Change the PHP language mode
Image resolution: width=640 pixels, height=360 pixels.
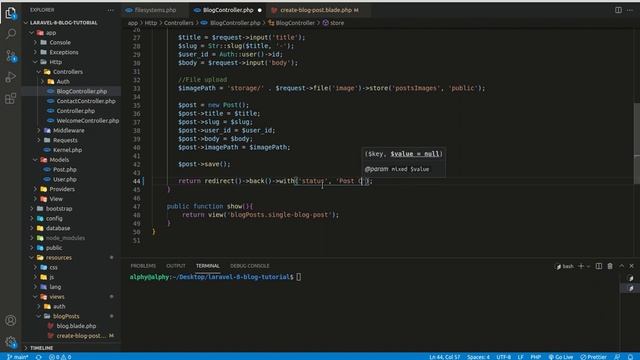pyautogui.click(x=536, y=357)
